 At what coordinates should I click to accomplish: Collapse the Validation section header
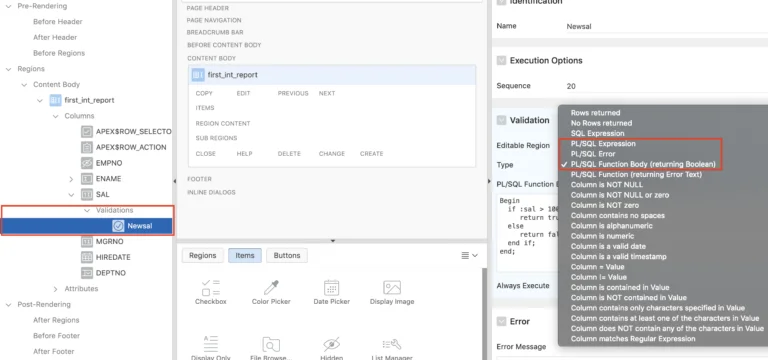click(501, 120)
